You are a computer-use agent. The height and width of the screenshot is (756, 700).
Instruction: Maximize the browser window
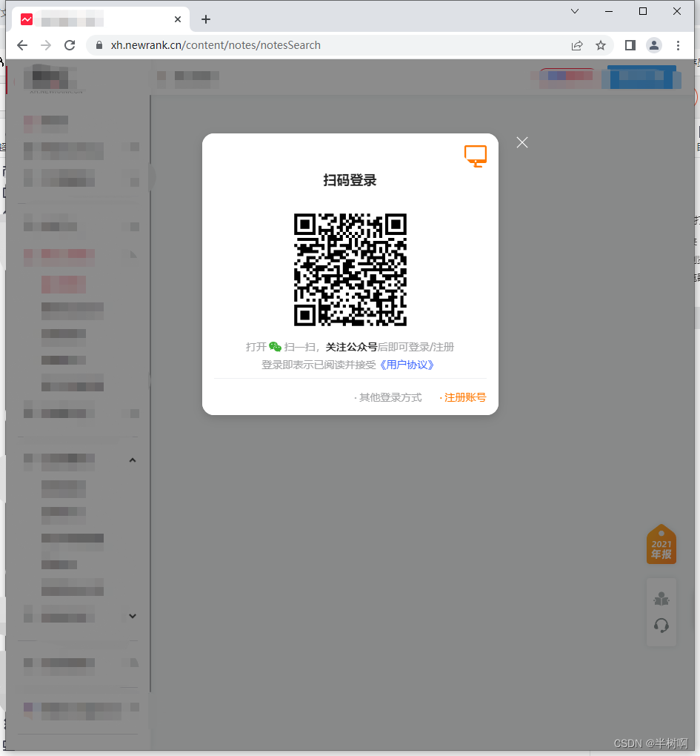point(643,11)
